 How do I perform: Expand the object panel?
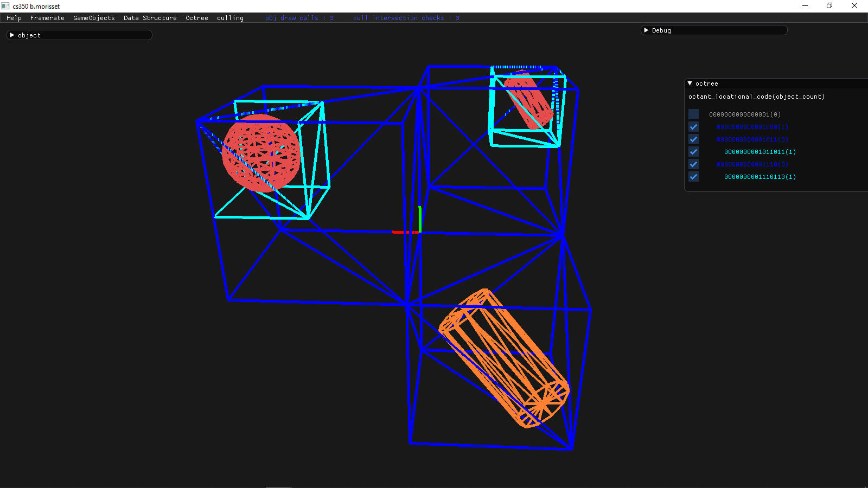tap(12, 35)
